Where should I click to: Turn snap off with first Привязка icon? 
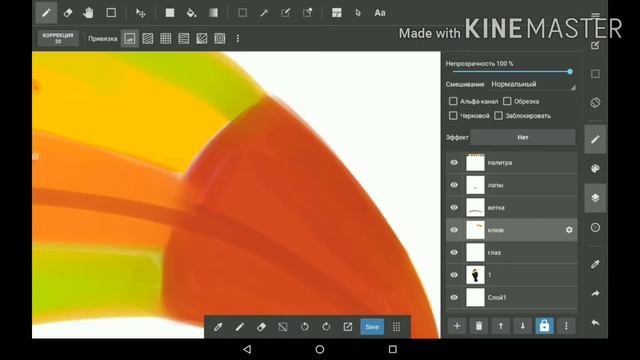pyautogui.click(x=130, y=39)
